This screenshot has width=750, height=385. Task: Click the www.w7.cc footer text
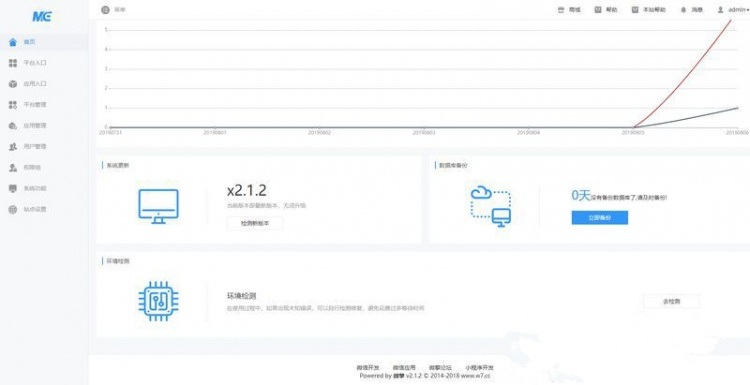(476, 376)
